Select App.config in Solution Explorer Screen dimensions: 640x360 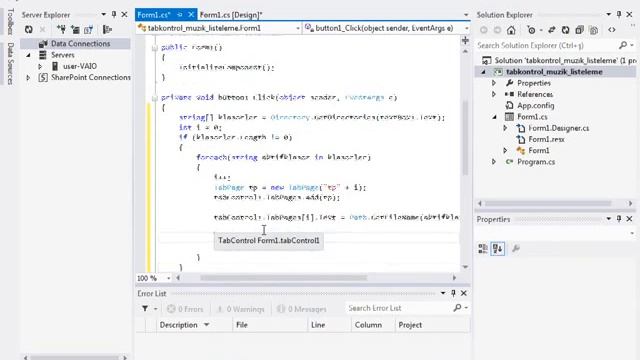click(x=536, y=106)
